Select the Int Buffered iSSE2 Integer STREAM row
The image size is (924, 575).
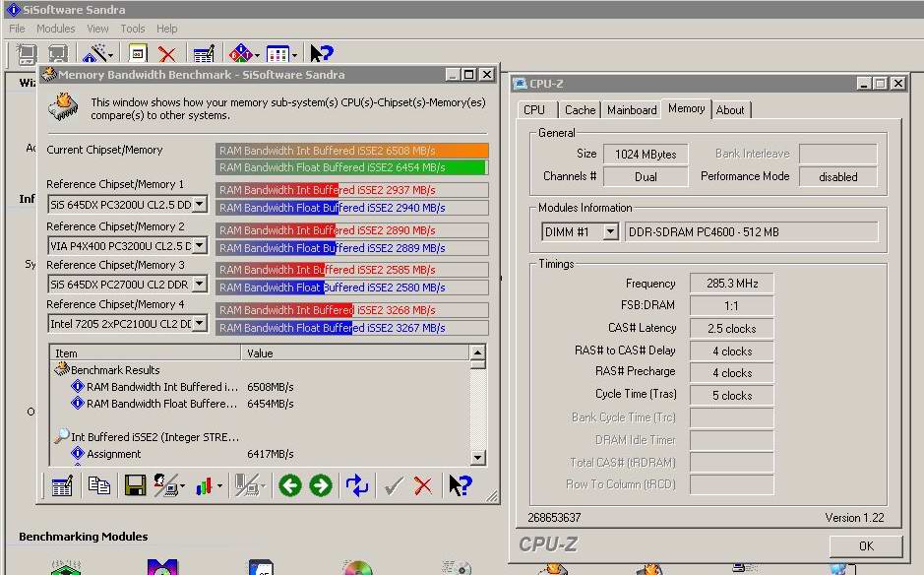(x=147, y=437)
